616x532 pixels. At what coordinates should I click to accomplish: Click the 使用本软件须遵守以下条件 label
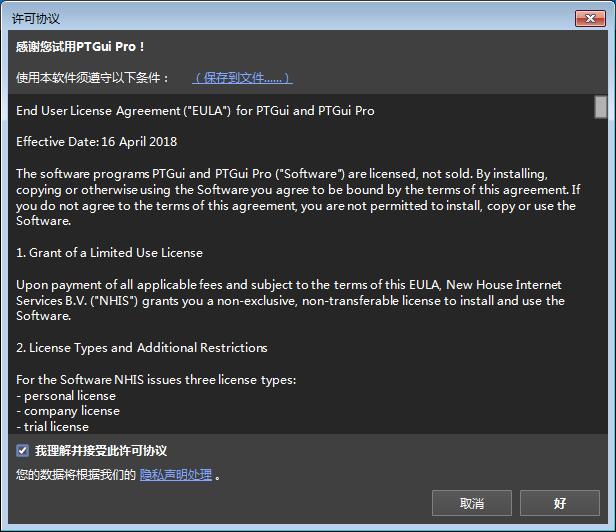[x=92, y=78]
